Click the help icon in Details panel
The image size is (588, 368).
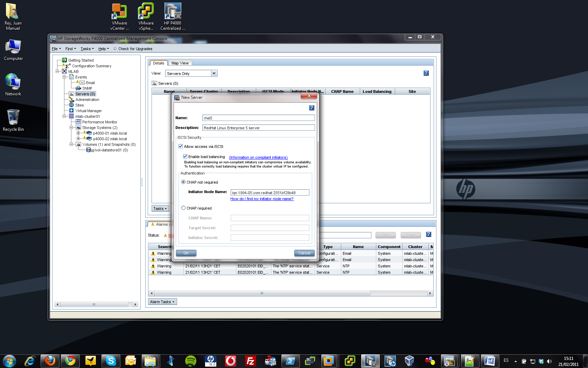coord(426,73)
